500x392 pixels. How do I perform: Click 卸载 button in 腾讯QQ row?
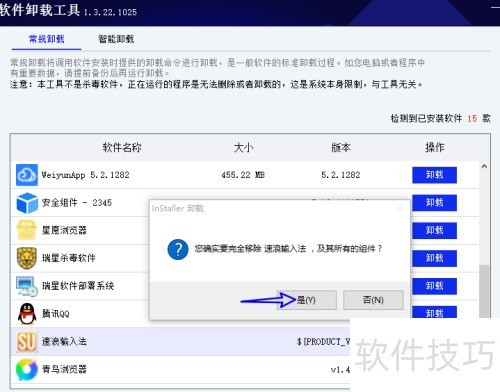pyautogui.click(x=434, y=312)
